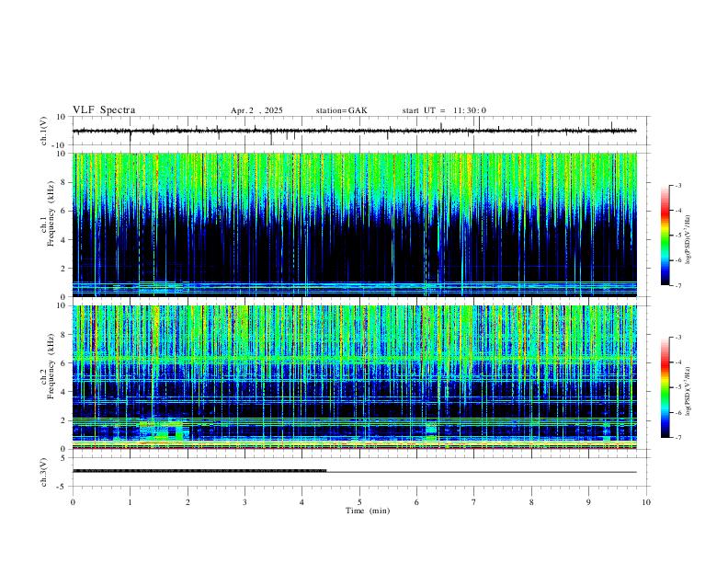The height and width of the screenshot is (563, 728).
Task: Click the date 'Apr. 2, 2025'
Action: tap(256, 110)
